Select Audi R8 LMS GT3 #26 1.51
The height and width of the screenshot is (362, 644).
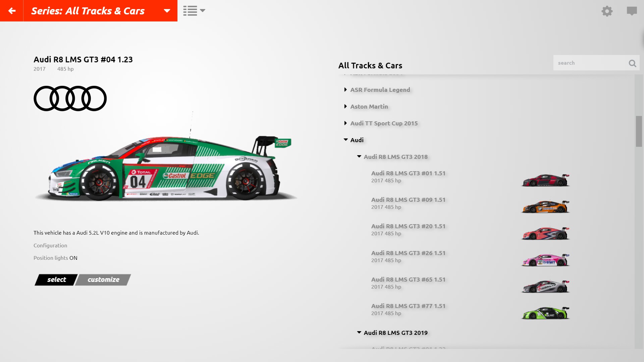point(408,256)
